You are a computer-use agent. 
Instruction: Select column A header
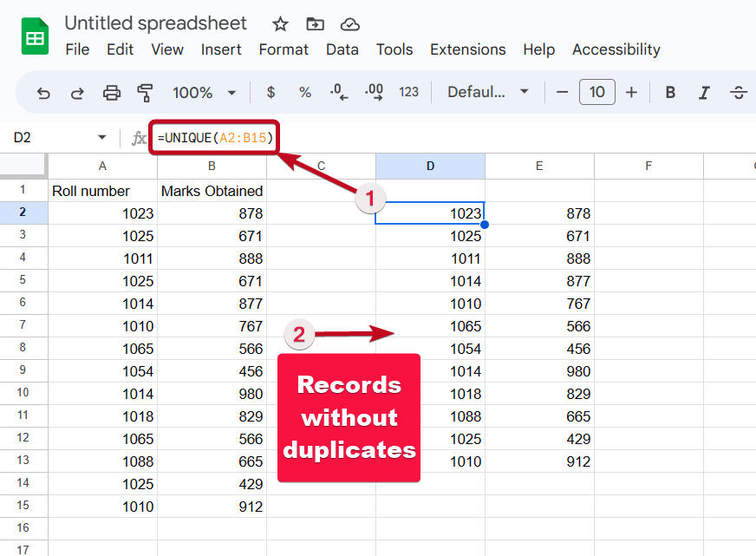102,167
